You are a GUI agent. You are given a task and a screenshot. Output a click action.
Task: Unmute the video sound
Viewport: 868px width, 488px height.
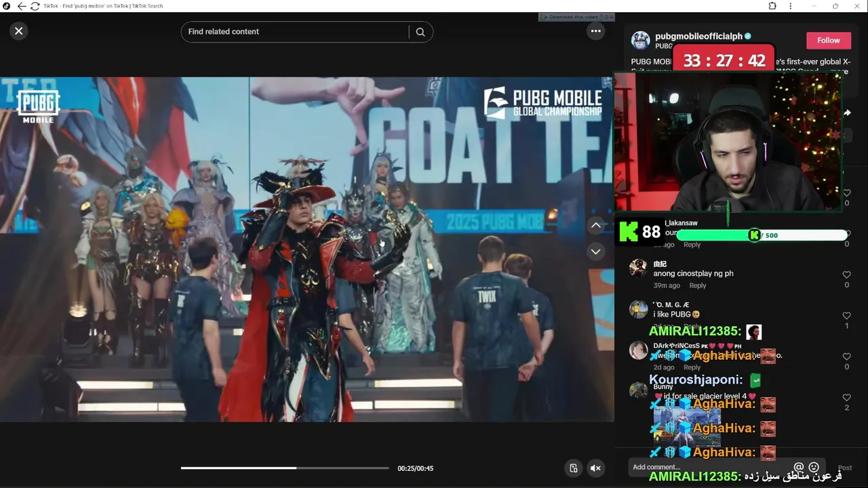tap(595, 468)
